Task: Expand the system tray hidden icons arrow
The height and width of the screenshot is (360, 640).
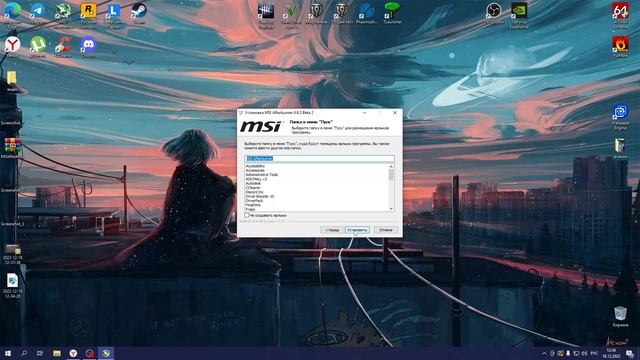Action: (544, 353)
